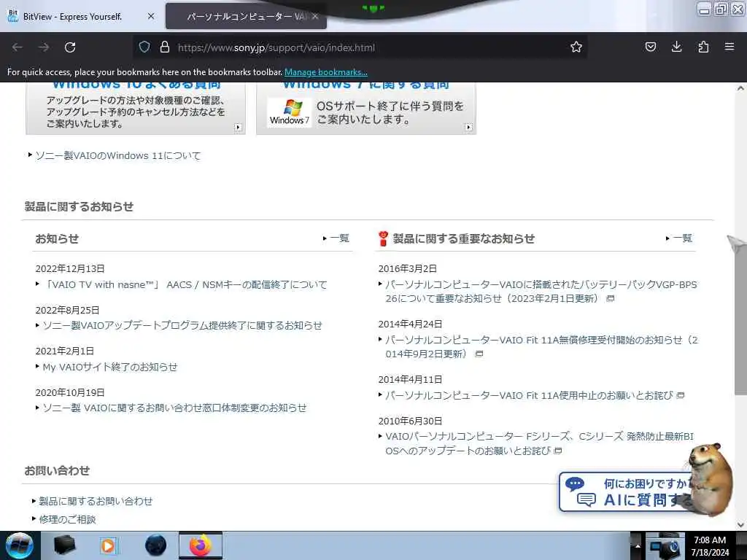Click new-window icon after BIOSアップデートのお願いとお詫び
This screenshot has width=747, height=560.
click(558, 451)
